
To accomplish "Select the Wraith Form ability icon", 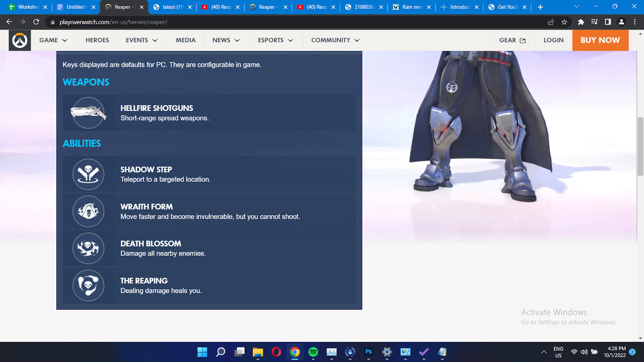I will (88, 211).
